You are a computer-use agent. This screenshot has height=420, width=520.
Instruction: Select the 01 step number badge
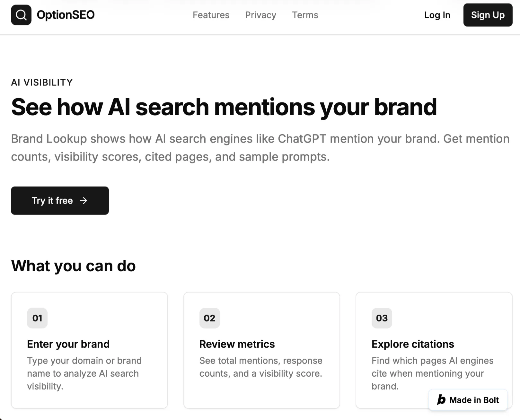click(37, 318)
